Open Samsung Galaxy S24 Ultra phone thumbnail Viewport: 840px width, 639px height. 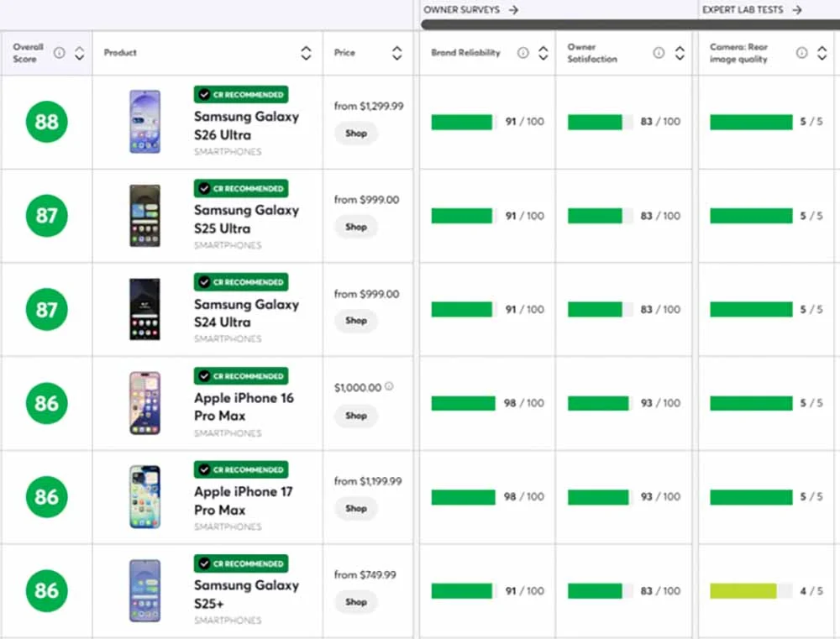click(x=144, y=310)
